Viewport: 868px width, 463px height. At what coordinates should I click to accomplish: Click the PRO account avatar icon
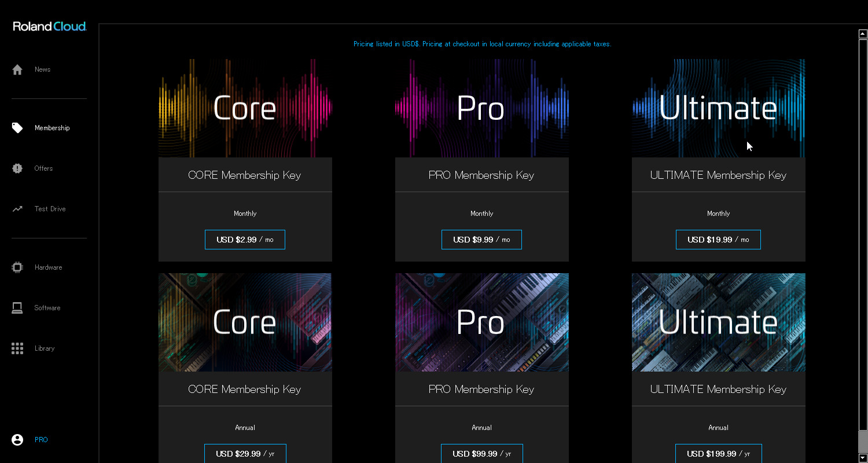point(17,440)
